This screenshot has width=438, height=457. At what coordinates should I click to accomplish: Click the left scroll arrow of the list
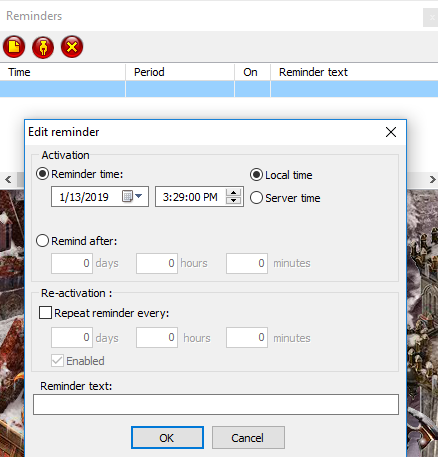[x=8, y=180]
